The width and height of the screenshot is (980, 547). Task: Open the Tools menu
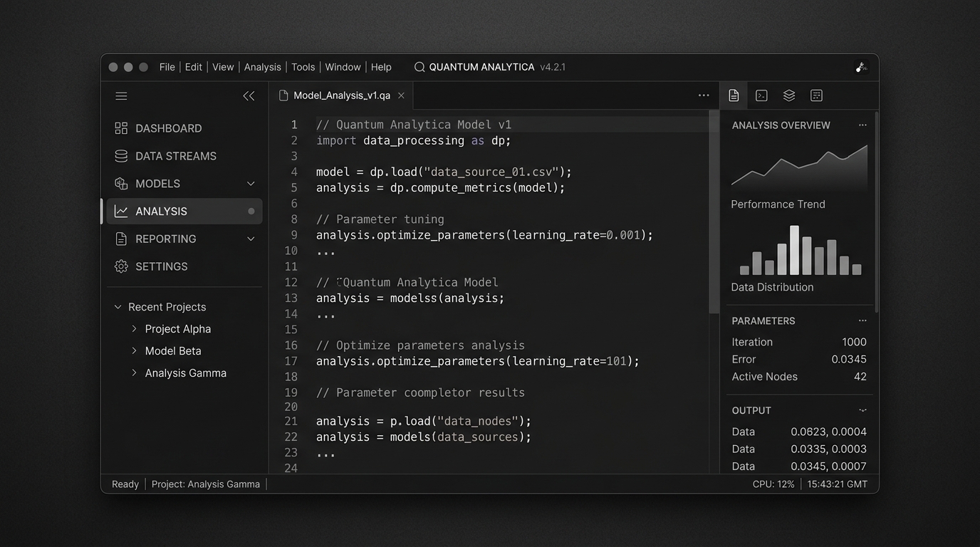pos(303,67)
